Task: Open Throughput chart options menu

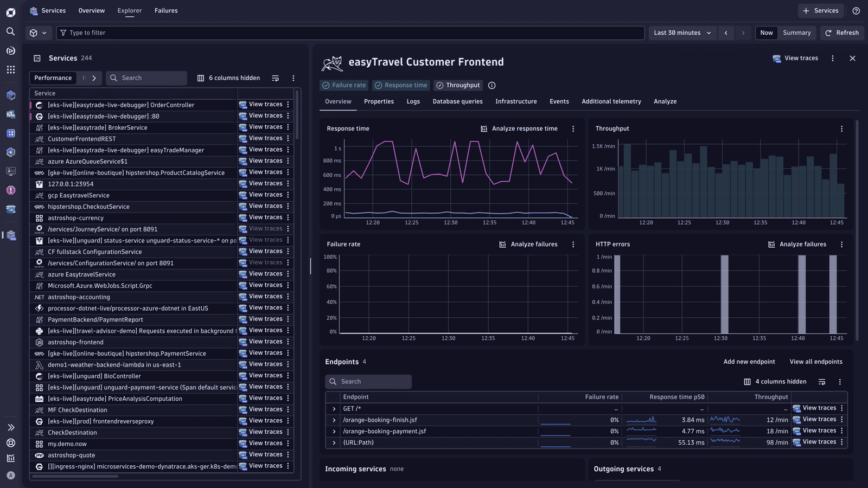Action: coord(841,129)
